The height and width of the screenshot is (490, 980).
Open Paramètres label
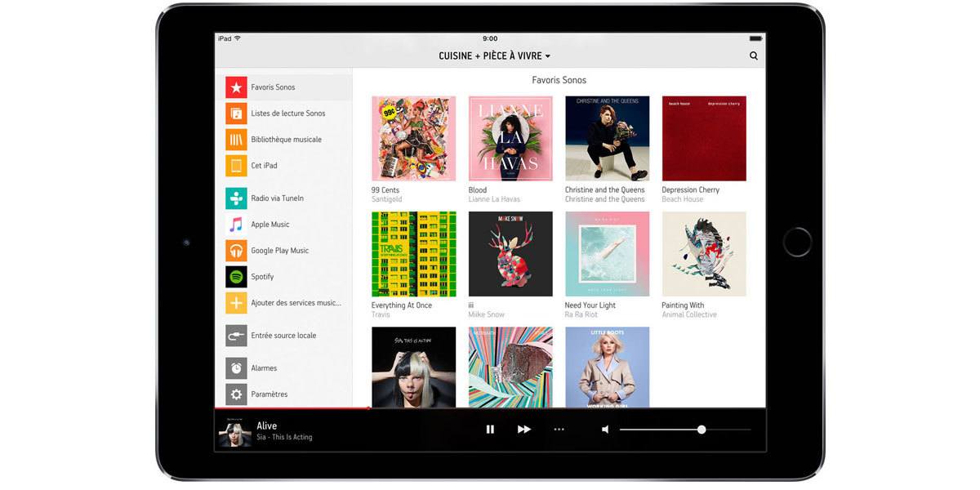coord(269,394)
